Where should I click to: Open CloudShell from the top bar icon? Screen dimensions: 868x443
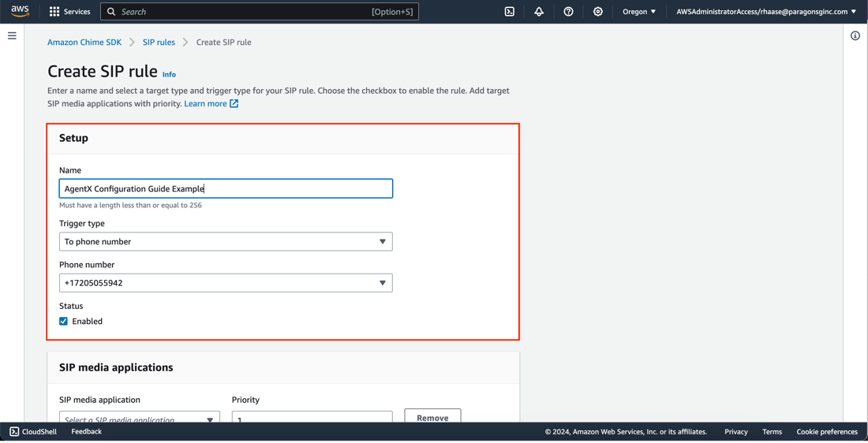click(509, 12)
